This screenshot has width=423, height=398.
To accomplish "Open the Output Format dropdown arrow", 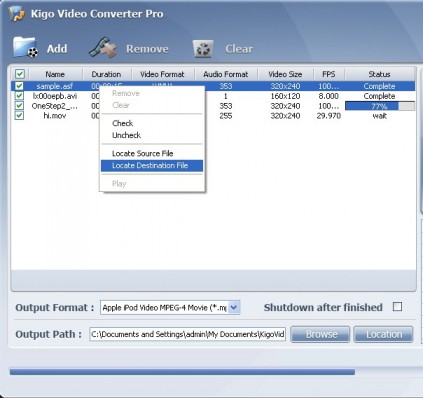I will [234, 307].
